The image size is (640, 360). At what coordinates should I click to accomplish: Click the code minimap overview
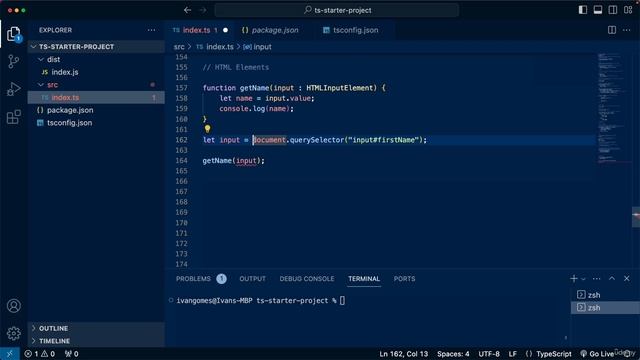614,108
